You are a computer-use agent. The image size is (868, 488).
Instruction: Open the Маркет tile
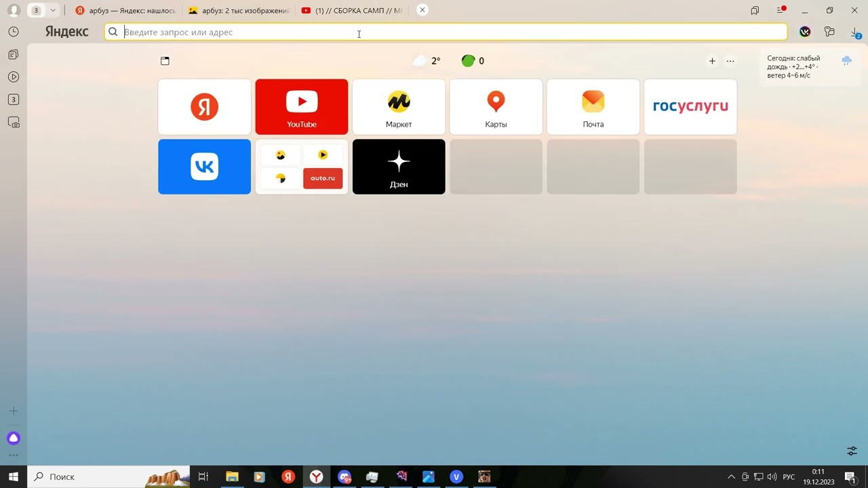click(x=399, y=106)
